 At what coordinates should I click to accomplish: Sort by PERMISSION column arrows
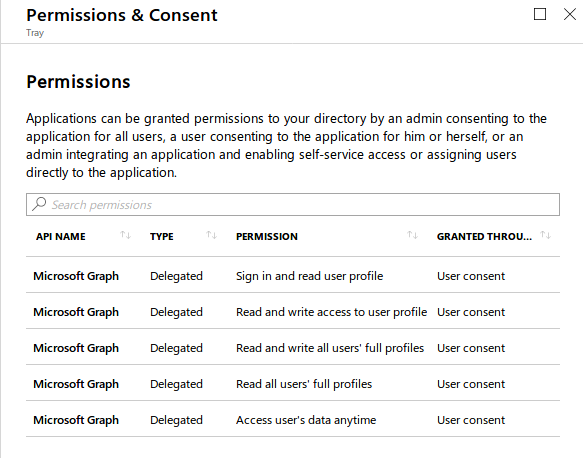point(412,235)
